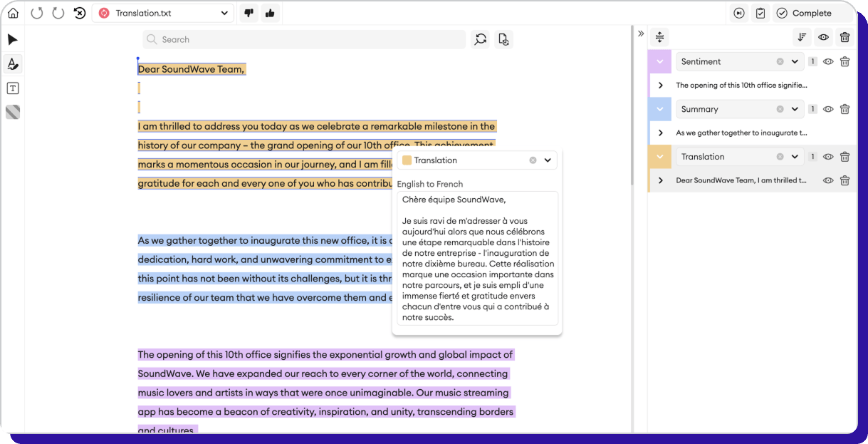The width and height of the screenshot is (868, 444).
Task: Click the collapse all classes icon
Action: coord(659,37)
